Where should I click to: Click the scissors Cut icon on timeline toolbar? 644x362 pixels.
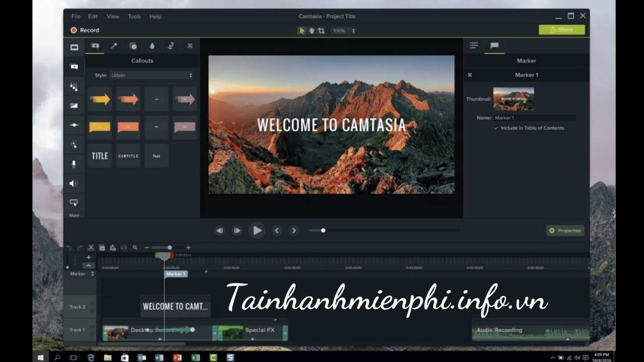click(91, 247)
